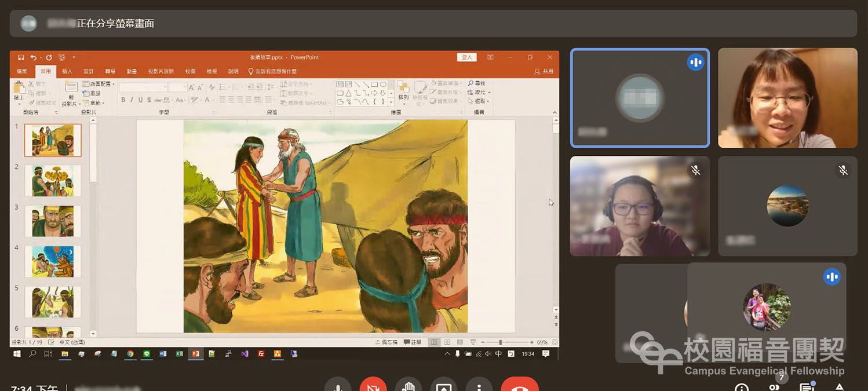Undo the last action in PowerPoint
This screenshot has height=391, width=868.
click(33, 57)
